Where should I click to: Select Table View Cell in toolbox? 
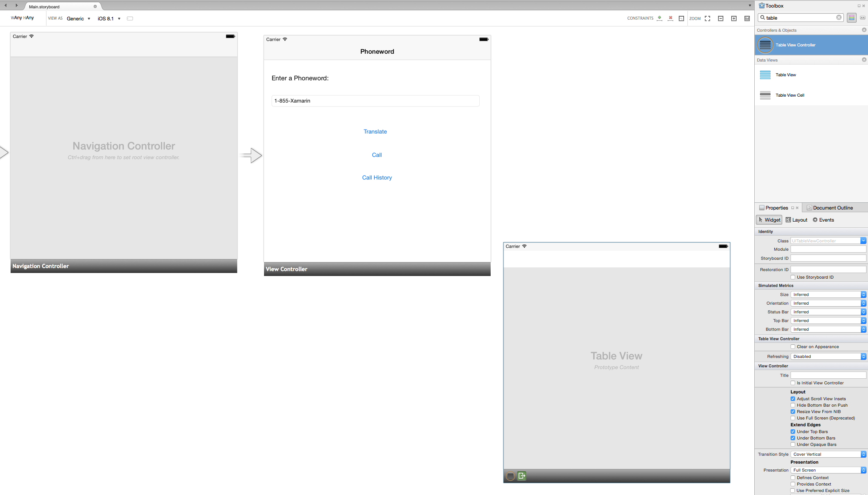(789, 95)
